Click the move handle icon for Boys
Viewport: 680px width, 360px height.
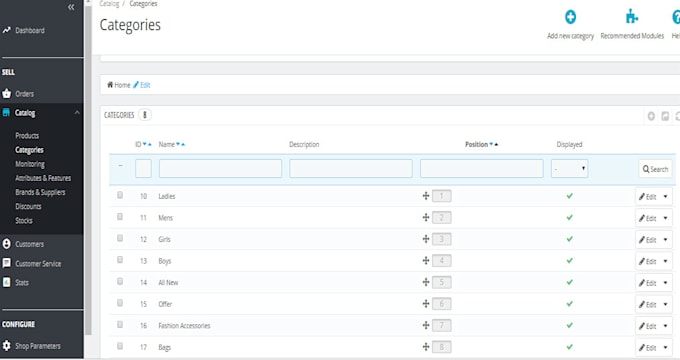pyautogui.click(x=426, y=260)
